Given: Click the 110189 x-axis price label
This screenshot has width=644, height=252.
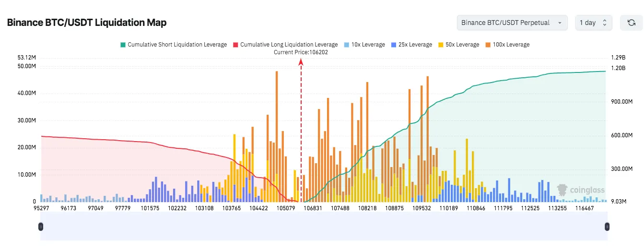Looking at the screenshot, I should tap(449, 208).
